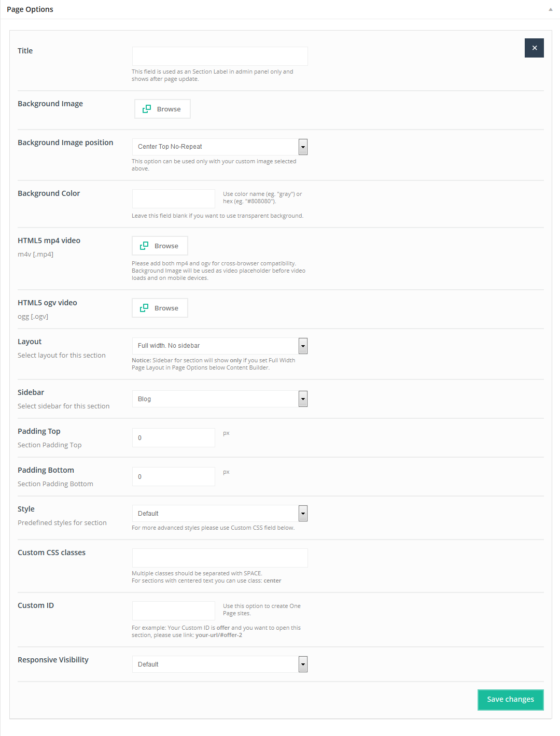
Task: Click the Custom ID input field
Action: click(173, 611)
